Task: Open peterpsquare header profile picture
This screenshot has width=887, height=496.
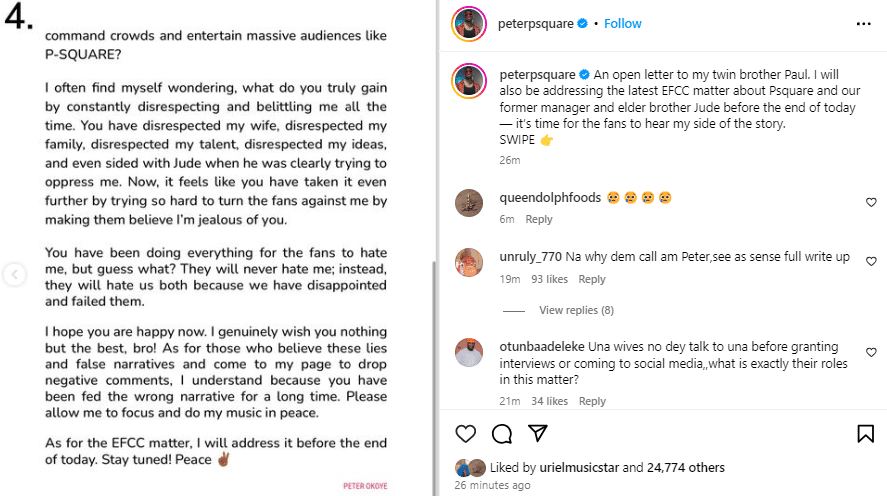Action: pos(469,23)
